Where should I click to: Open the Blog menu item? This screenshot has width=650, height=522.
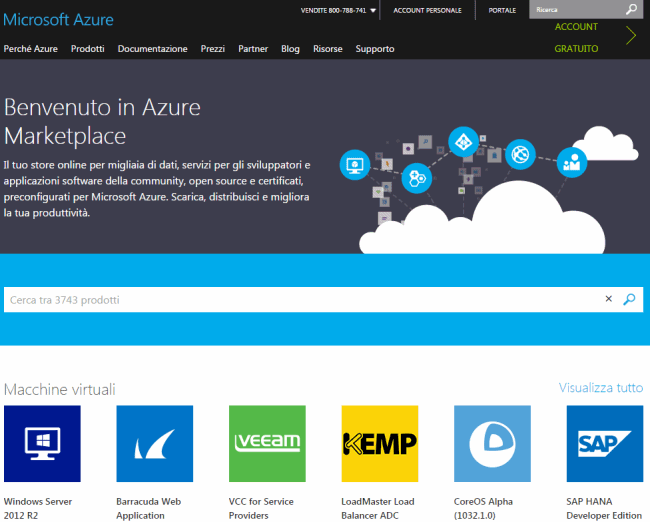click(290, 49)
